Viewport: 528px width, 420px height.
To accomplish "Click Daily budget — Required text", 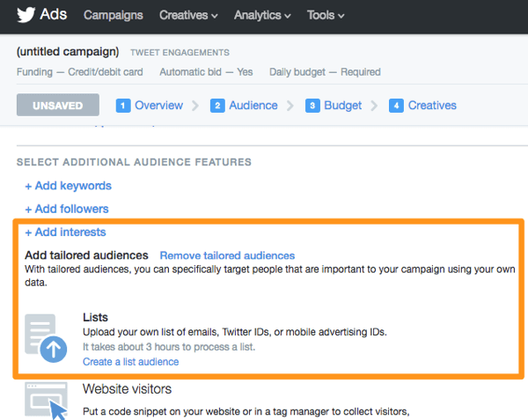I will click(x=325, y=72).
